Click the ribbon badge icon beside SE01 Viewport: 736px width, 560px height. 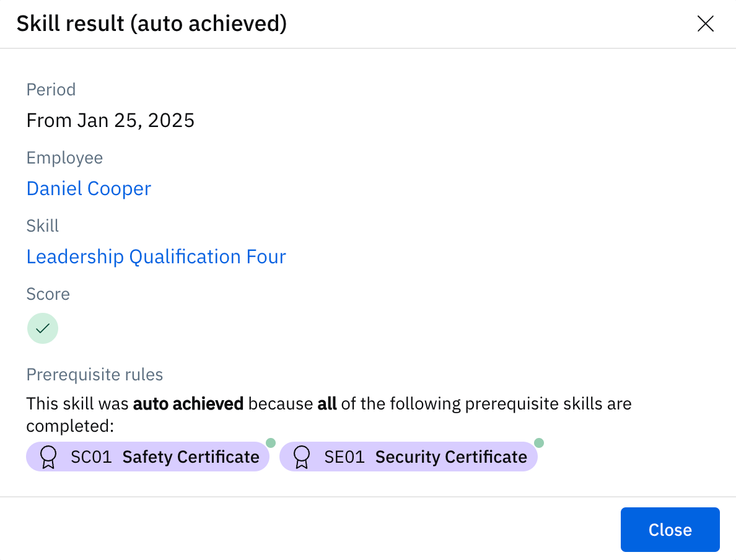point(302,457)
